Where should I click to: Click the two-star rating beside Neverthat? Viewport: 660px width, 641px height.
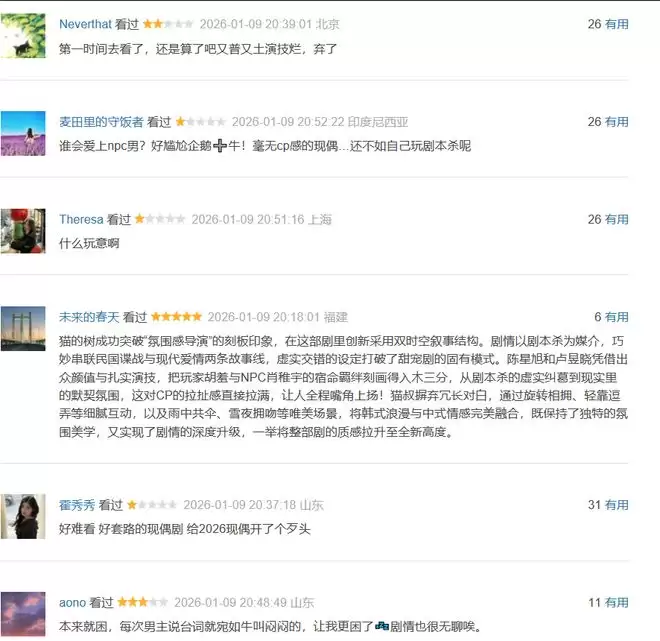point(168,24)
